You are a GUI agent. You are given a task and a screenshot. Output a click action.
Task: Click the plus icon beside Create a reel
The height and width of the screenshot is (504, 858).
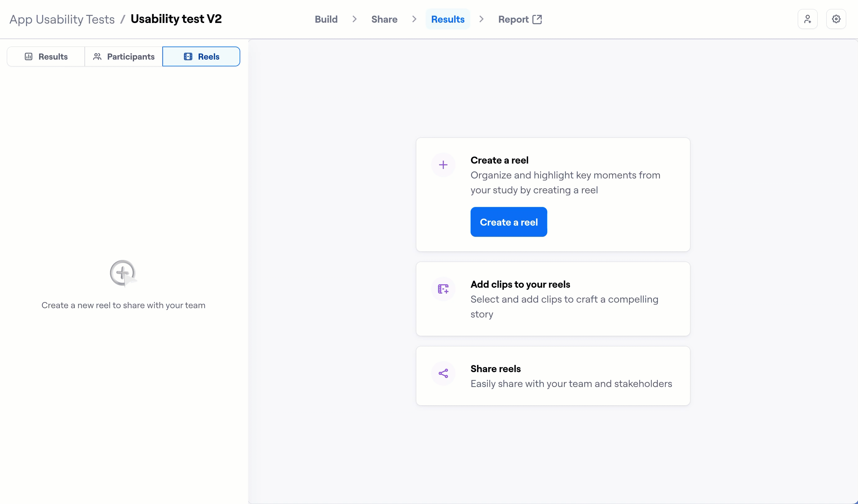coord(443,165)
